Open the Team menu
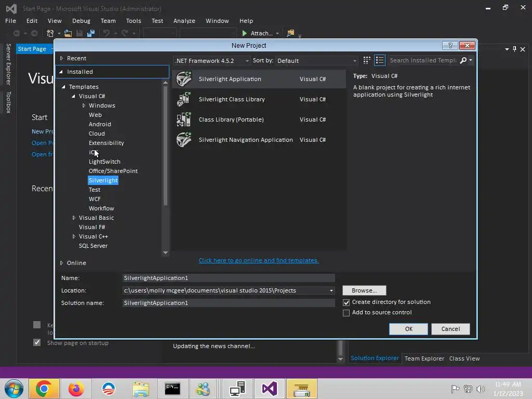532x399 pixels. coord(108,21)
